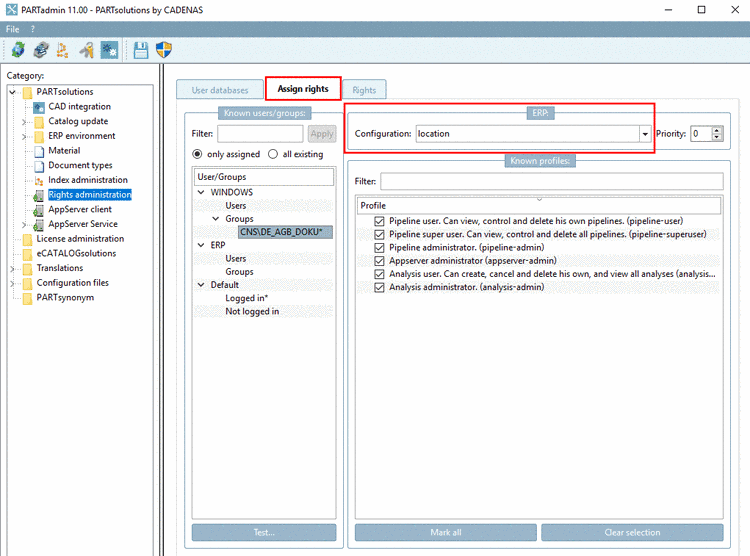Collapse the ERP node in User/Groups
Image resolution: width=750 pixels, height=556 pixels.
click(201, 245)
